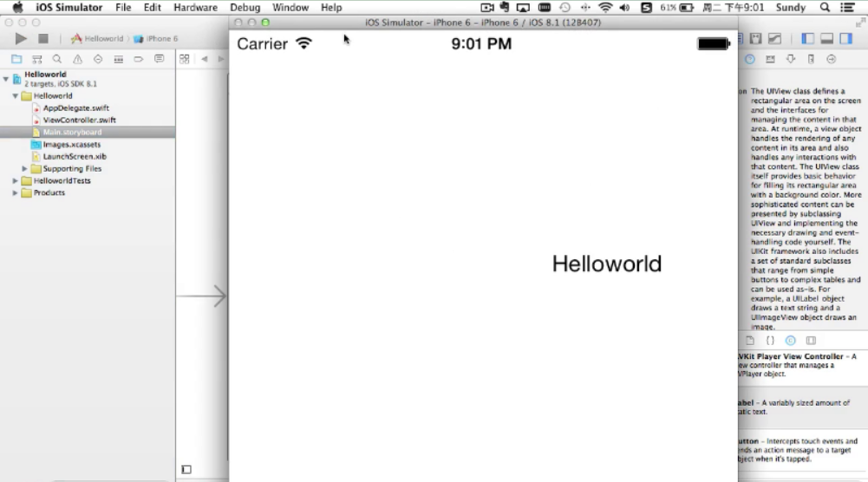The height and width of the screenshot is (482, 868).
Task: Open the Hardware menu
Action: coord(195,7)
